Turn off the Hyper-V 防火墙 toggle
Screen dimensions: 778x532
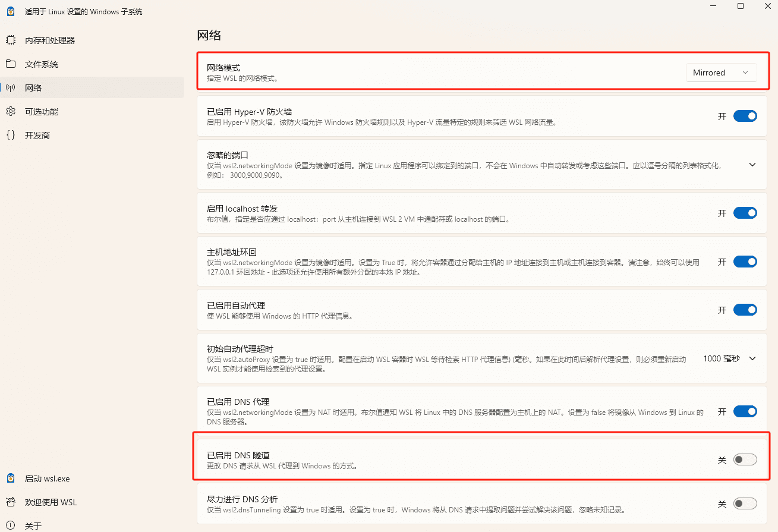click(745, 116)
